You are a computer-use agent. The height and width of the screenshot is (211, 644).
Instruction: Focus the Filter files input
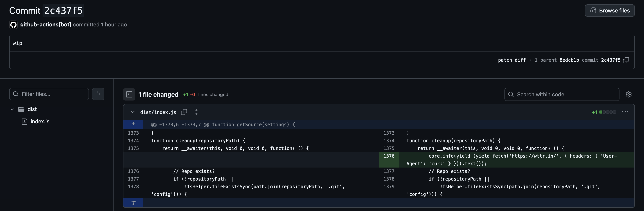49,94
